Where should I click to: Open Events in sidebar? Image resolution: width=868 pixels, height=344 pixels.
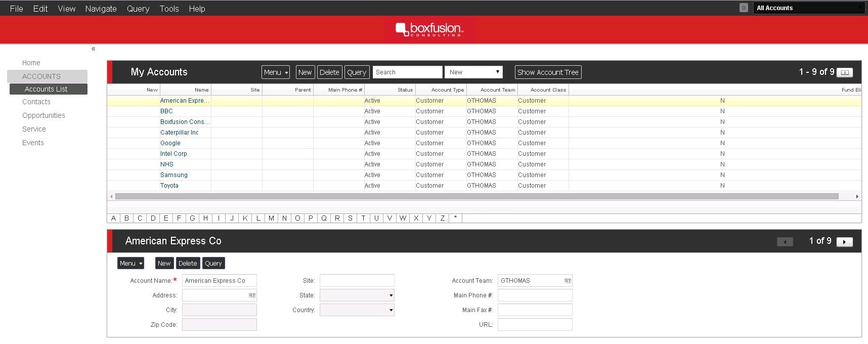pos(33,143)
